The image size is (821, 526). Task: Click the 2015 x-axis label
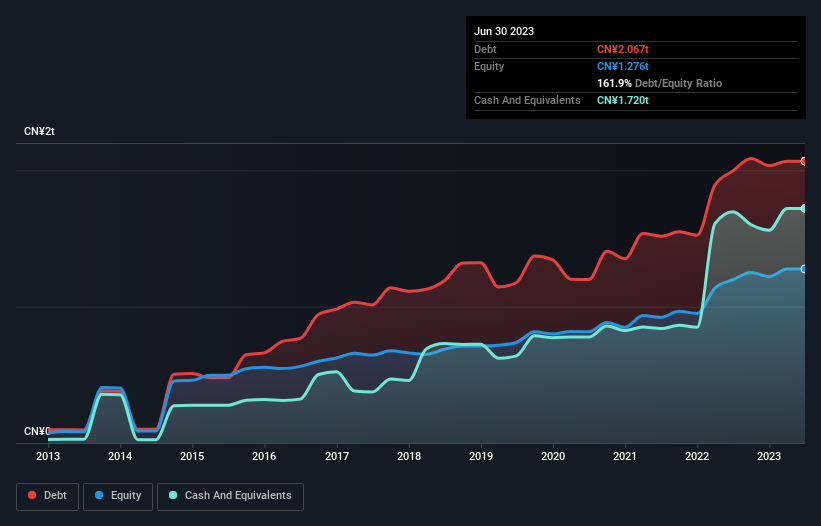pos(192,456)
